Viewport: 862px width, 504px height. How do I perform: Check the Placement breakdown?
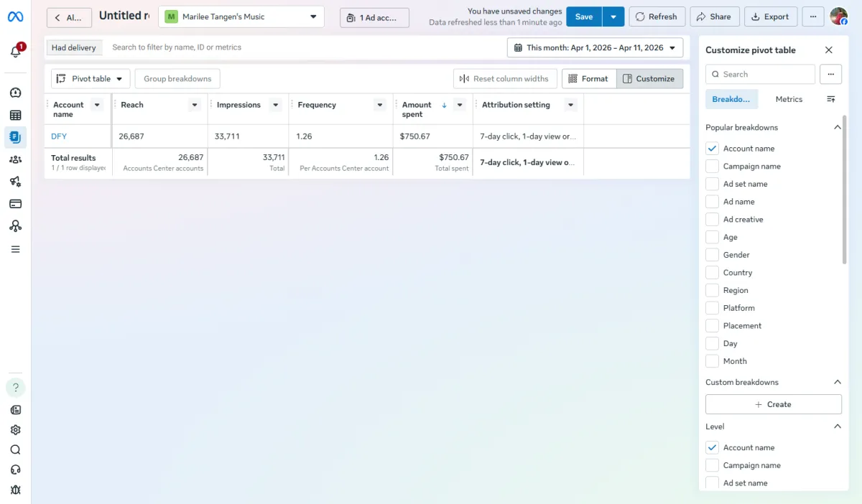[x=712, y=326]
